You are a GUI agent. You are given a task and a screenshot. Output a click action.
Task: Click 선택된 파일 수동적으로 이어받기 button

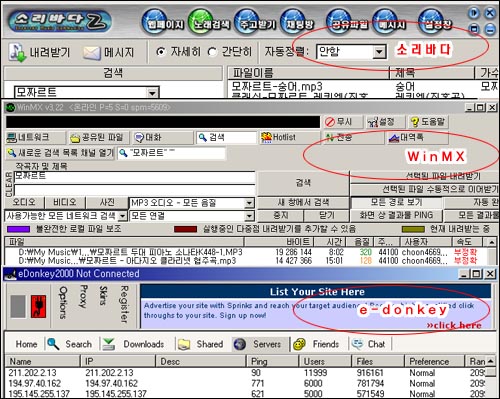(x=425, y=189)
